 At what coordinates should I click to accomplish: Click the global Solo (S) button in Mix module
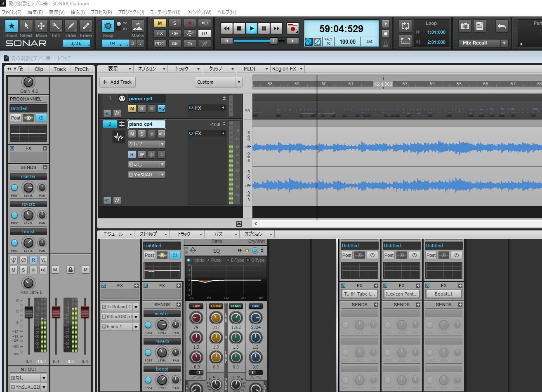point(174,23)
